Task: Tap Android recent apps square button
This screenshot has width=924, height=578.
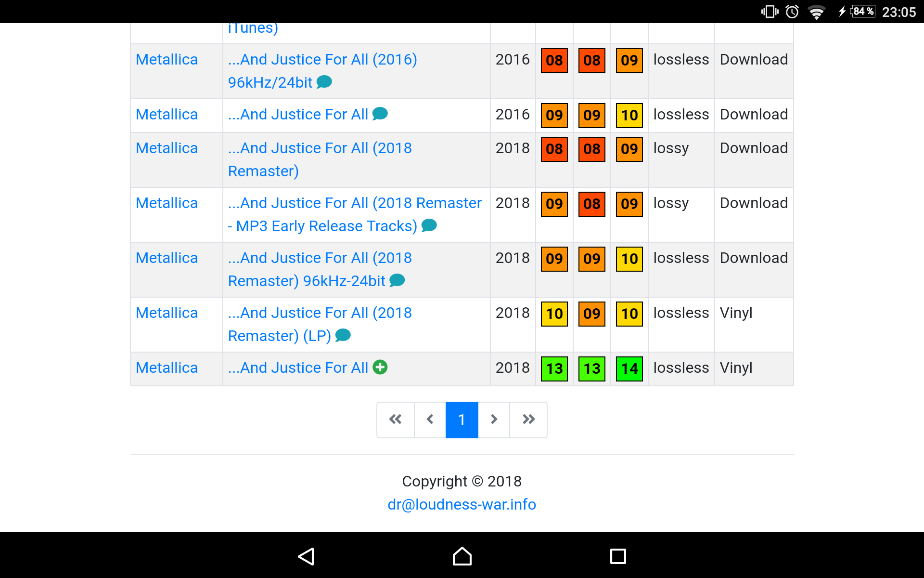Action: point(618,556)
